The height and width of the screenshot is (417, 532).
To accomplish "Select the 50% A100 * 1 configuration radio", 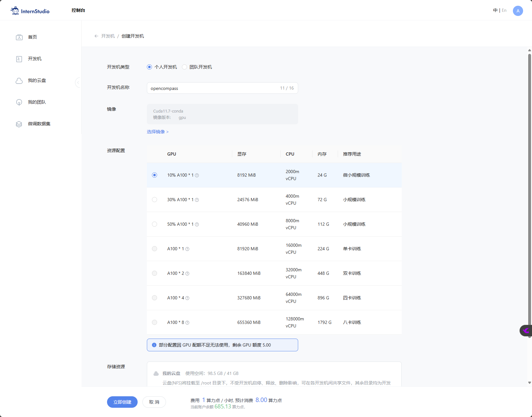I will (155, 224).
